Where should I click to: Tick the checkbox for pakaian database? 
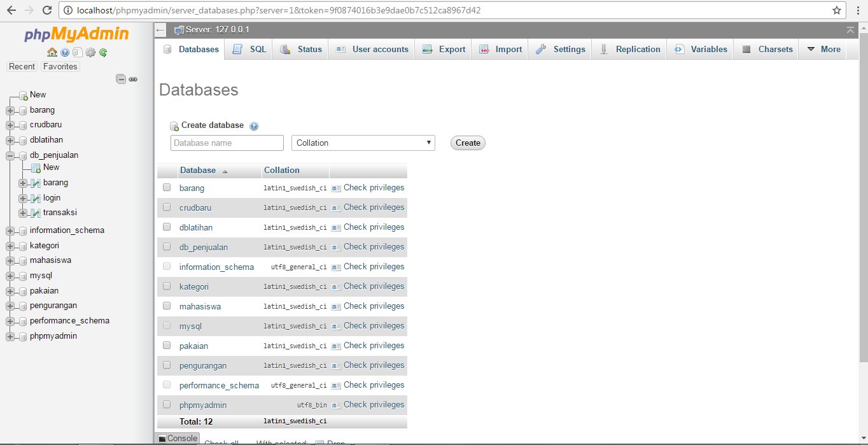167,345
